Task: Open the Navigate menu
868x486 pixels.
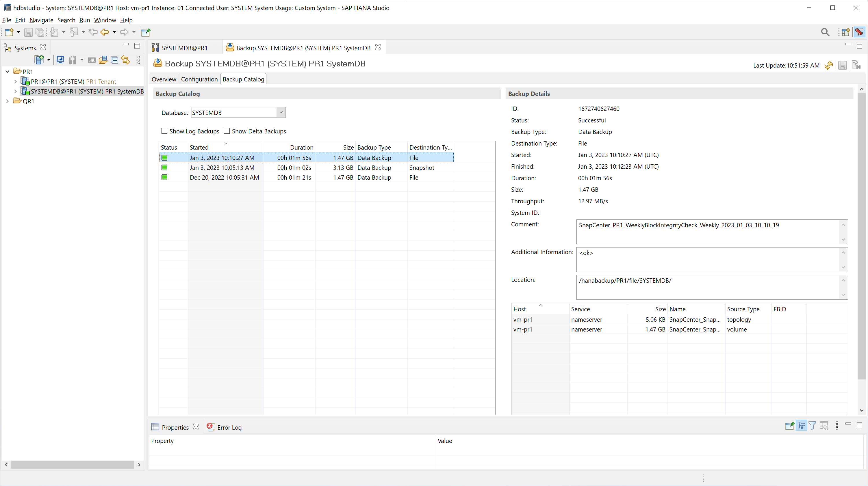Action: (41, 20)
